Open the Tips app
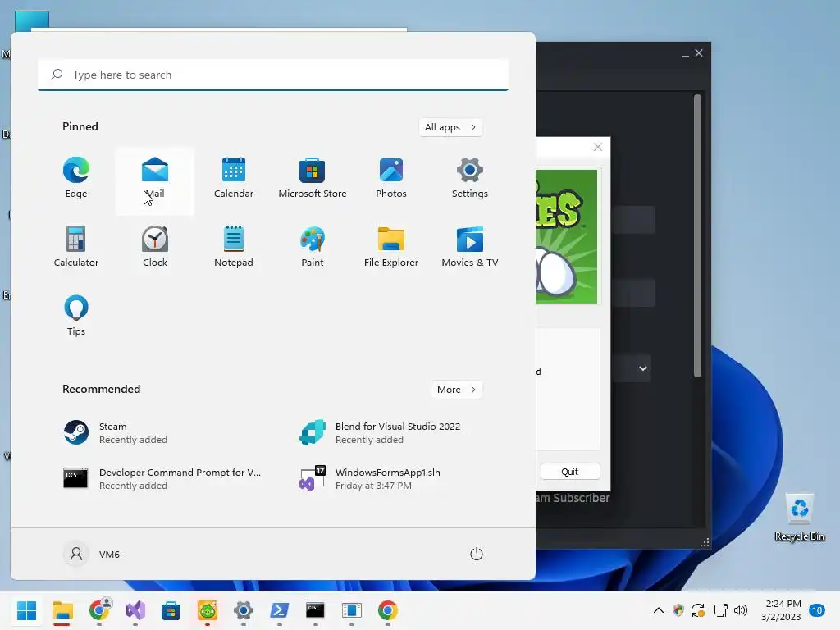 76,316
